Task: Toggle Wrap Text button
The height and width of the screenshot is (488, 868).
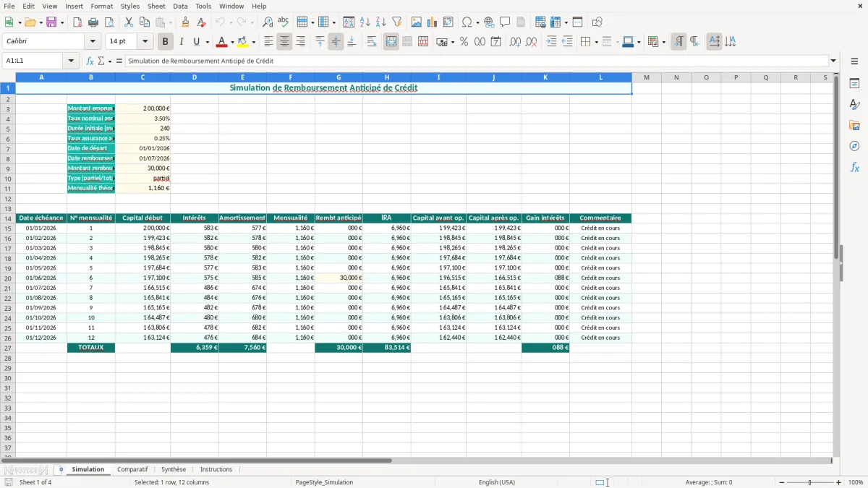Action: point(372,42)
